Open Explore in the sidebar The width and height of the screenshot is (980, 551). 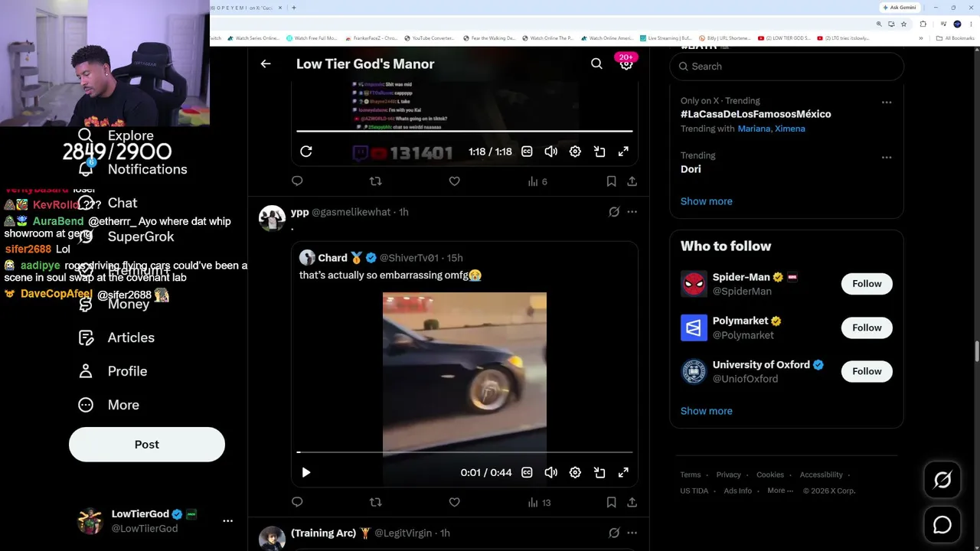tap(116, 135)
